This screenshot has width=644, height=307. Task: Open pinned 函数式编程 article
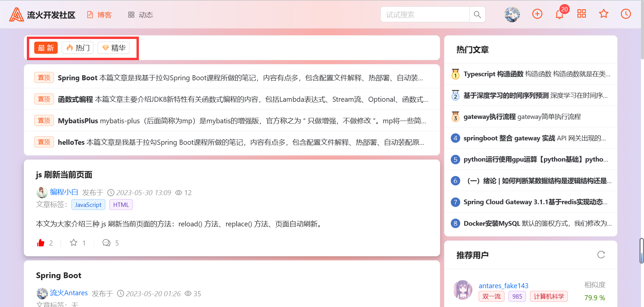coord(243,99)
